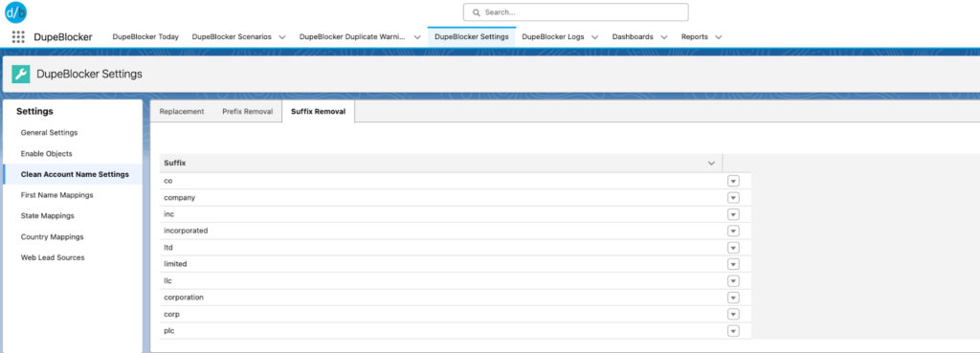
Task: Open the Suffix column header chevron
Action: pos(711,163)
